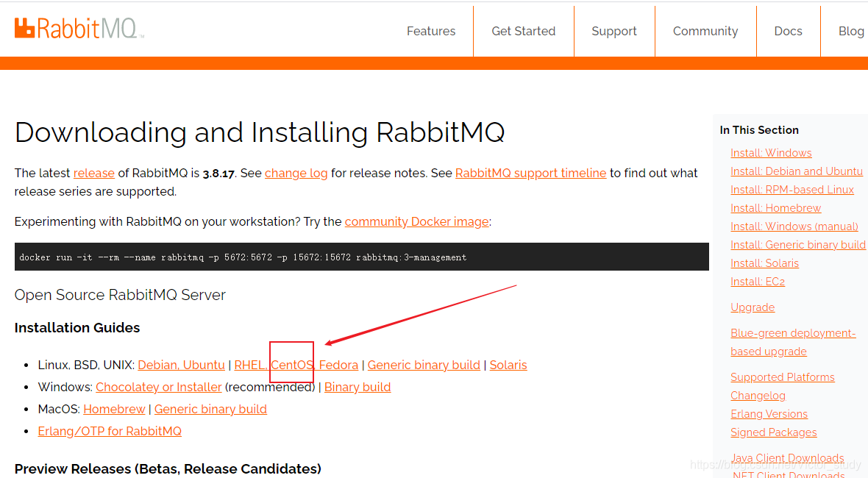
Task: Click the version number 3.8.17 text
Action: click(x=218, y=173)
